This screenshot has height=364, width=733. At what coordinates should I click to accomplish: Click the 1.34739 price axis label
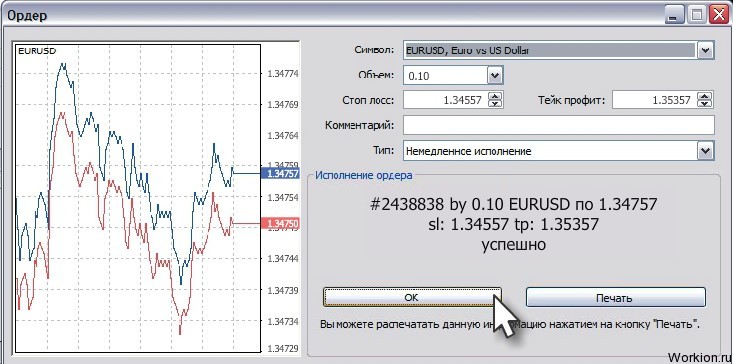pyautogui.click(x=282, y=290)
